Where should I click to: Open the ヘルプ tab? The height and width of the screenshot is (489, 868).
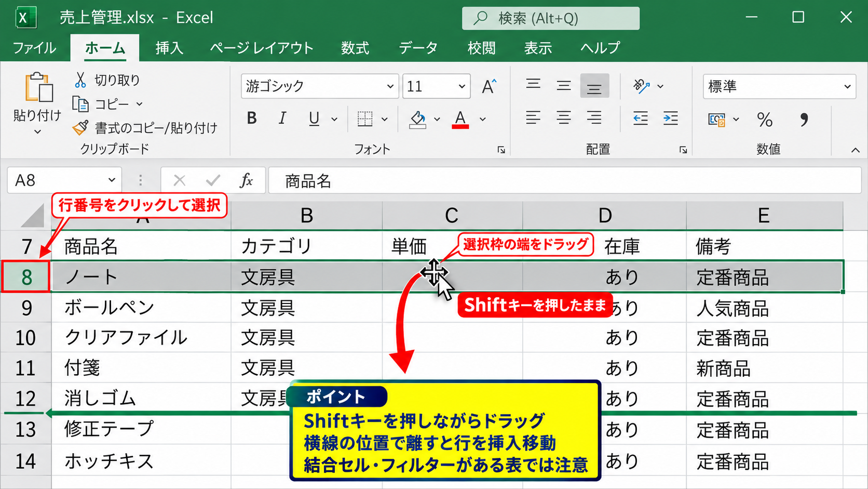point(600,48)
